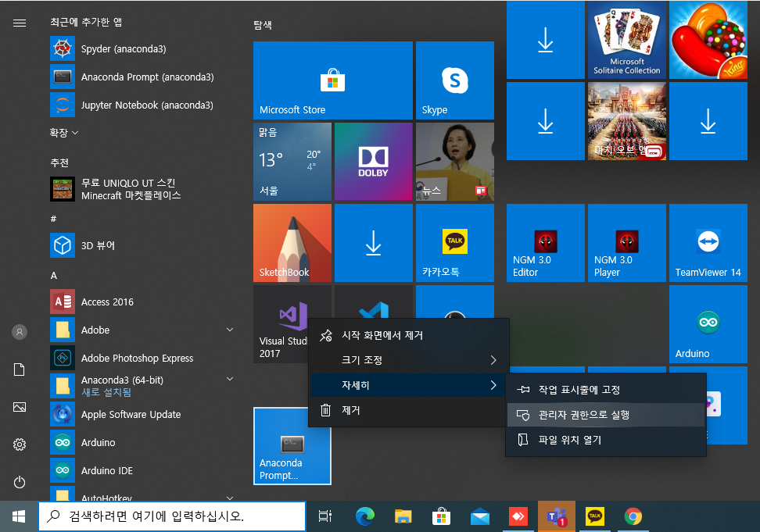Open the Dolby tile
This screenshot has width=760, height=532.
[x=374, y=162]
